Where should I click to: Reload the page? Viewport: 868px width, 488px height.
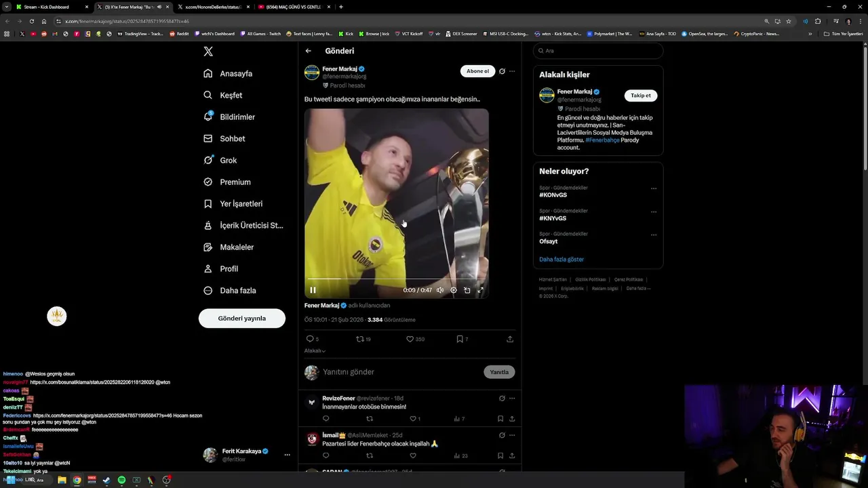click(x=31, y=21)
